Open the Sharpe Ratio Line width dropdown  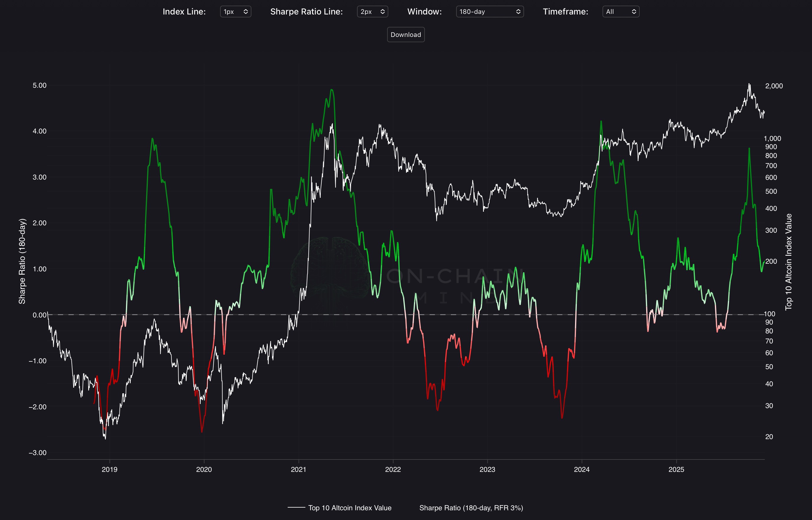tap(372, 12)
